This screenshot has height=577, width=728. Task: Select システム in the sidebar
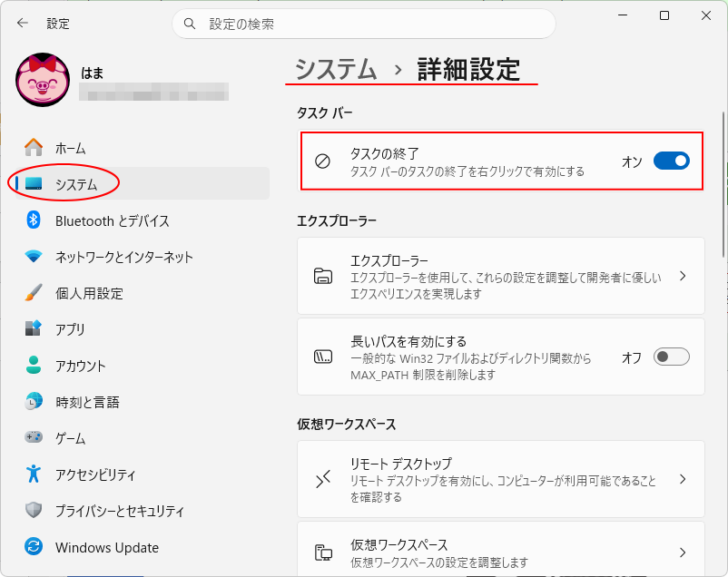pyautogui.click(x=142, y=184)
